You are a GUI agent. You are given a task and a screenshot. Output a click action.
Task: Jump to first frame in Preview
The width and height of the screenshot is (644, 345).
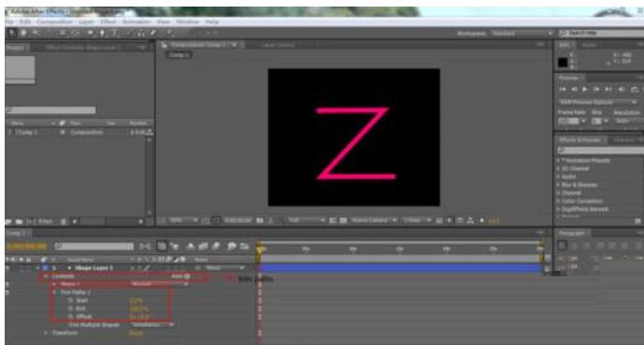click(x=563, y=89)
